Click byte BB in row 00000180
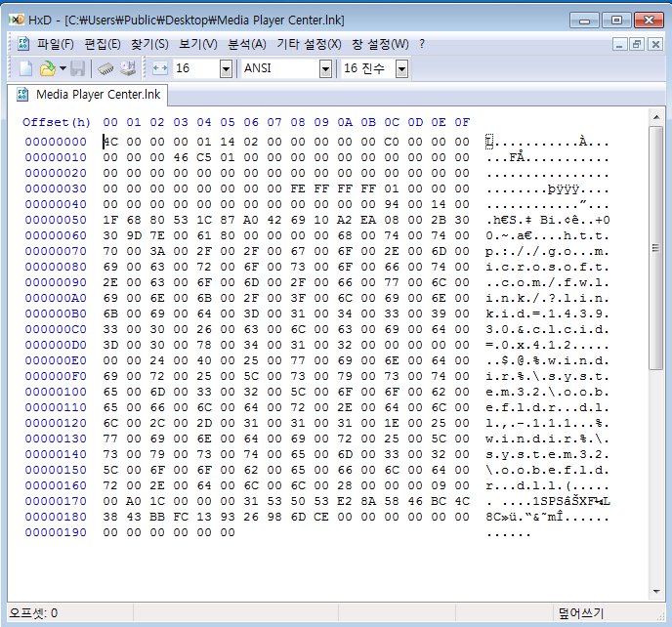672x627 pixels. click(x=157, y=517)
